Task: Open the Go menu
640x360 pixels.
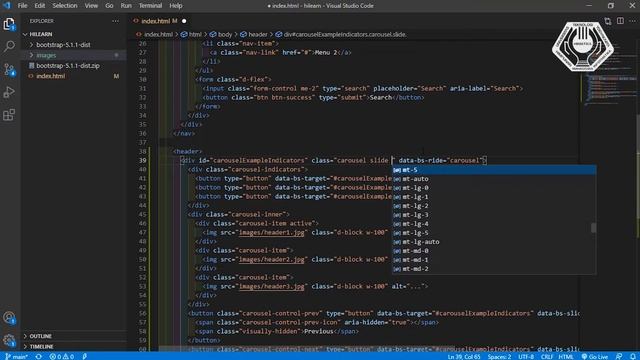Action: tap(109, 6)
